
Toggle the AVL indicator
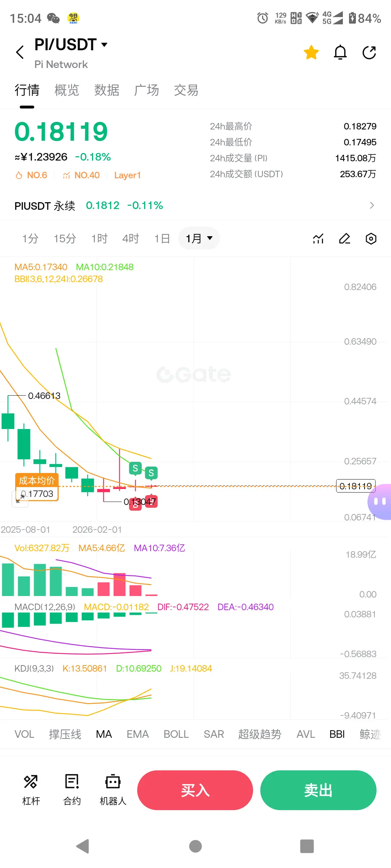306,734
